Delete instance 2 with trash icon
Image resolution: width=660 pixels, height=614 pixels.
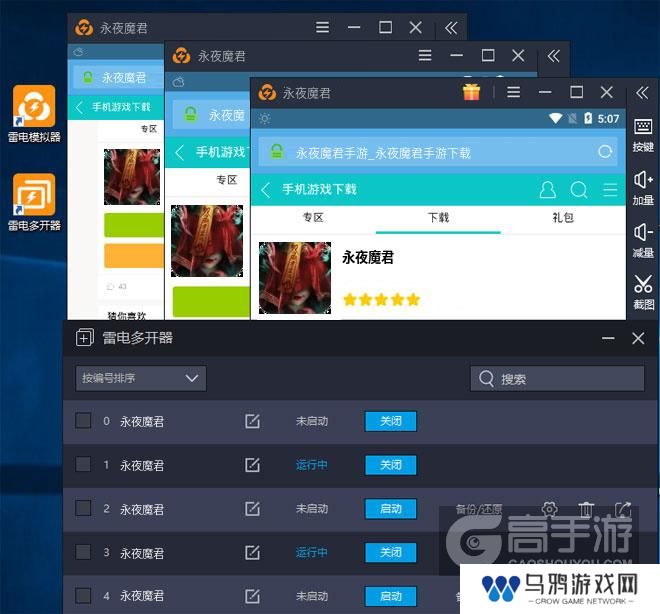pos(585,509)
